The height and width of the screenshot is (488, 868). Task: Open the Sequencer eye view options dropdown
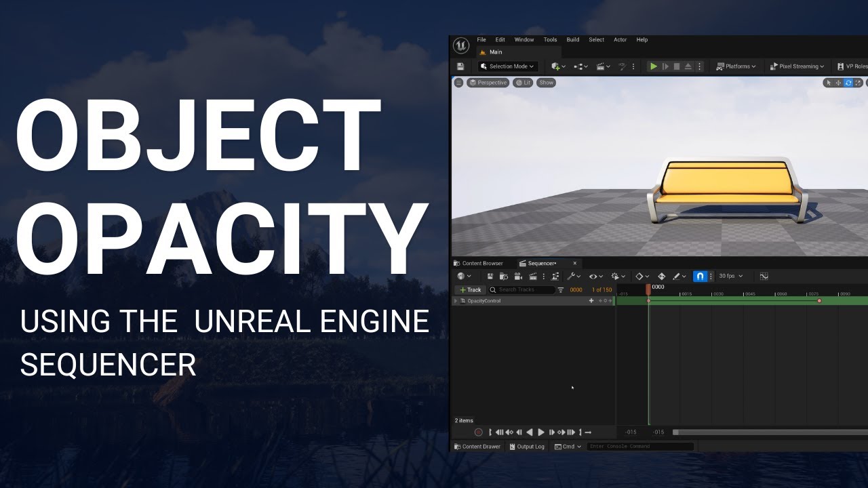coord(596,277)
